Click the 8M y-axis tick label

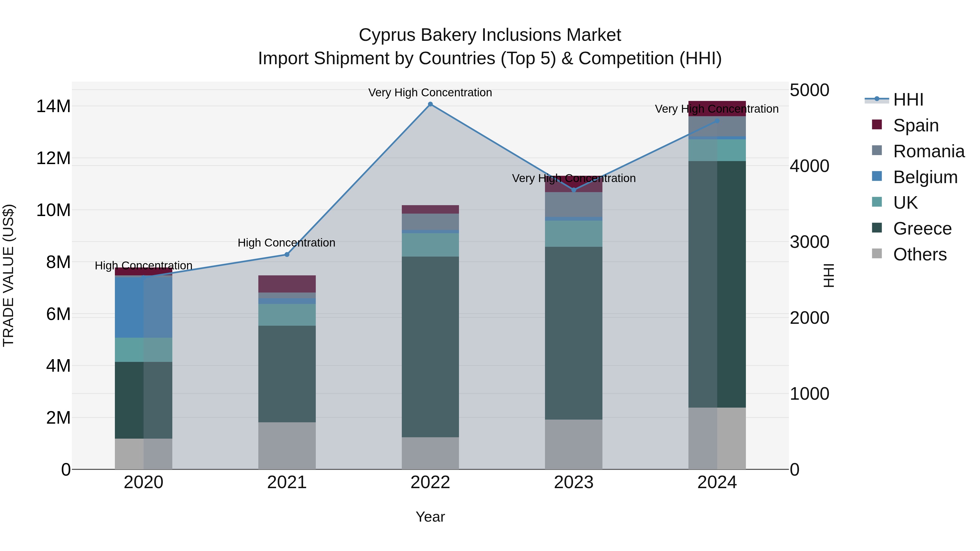[x=58, y=262]
